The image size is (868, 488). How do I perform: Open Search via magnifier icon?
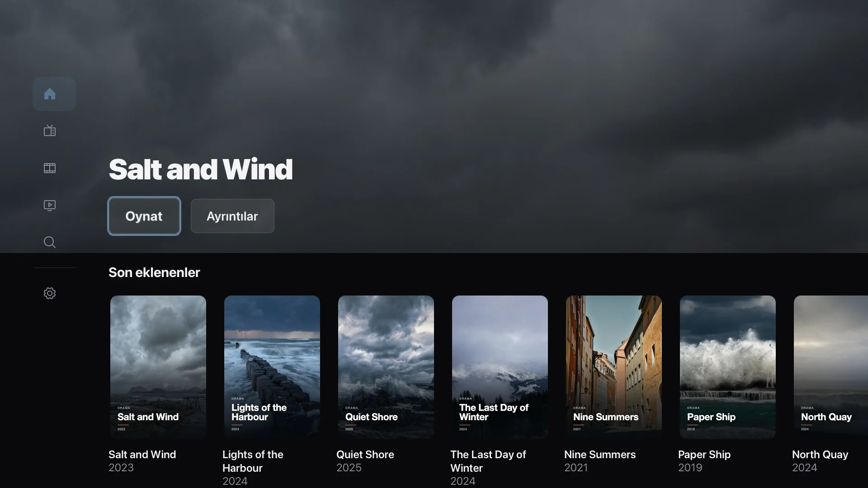pos(50,242)
